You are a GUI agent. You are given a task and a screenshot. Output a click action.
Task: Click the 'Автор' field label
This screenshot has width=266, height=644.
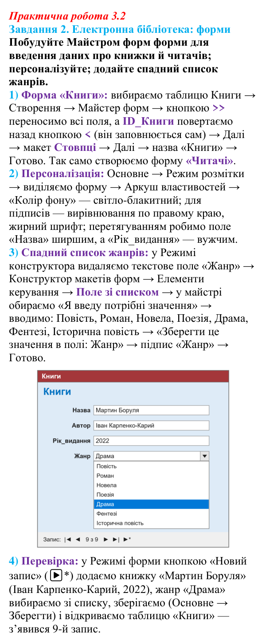pyautogui.click(x=81, y=426)
